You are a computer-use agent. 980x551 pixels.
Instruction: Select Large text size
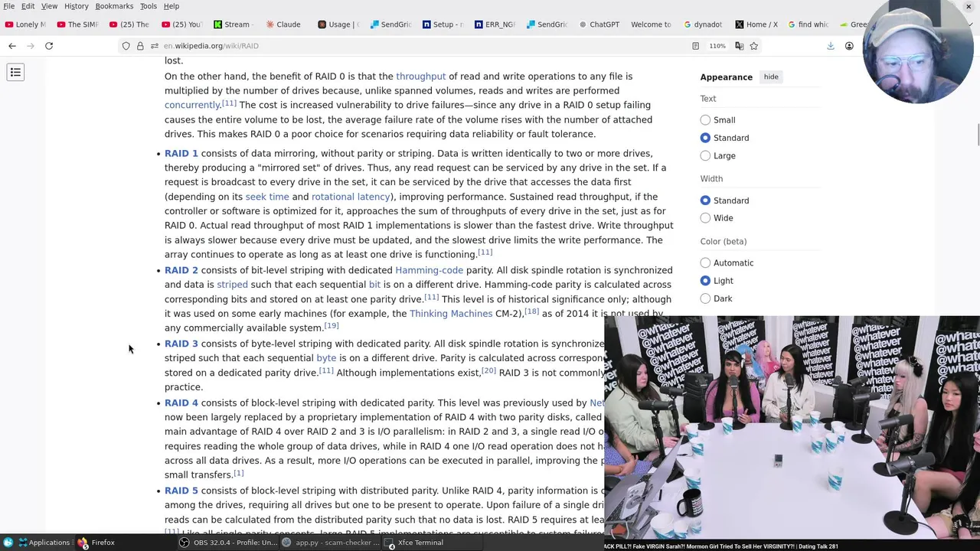[x=705, y=155]
